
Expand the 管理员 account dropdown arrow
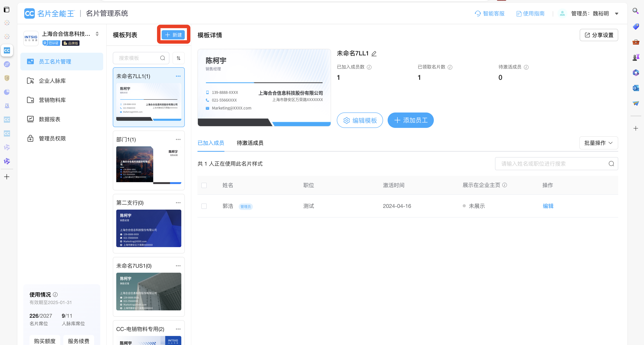click(617, 14)
